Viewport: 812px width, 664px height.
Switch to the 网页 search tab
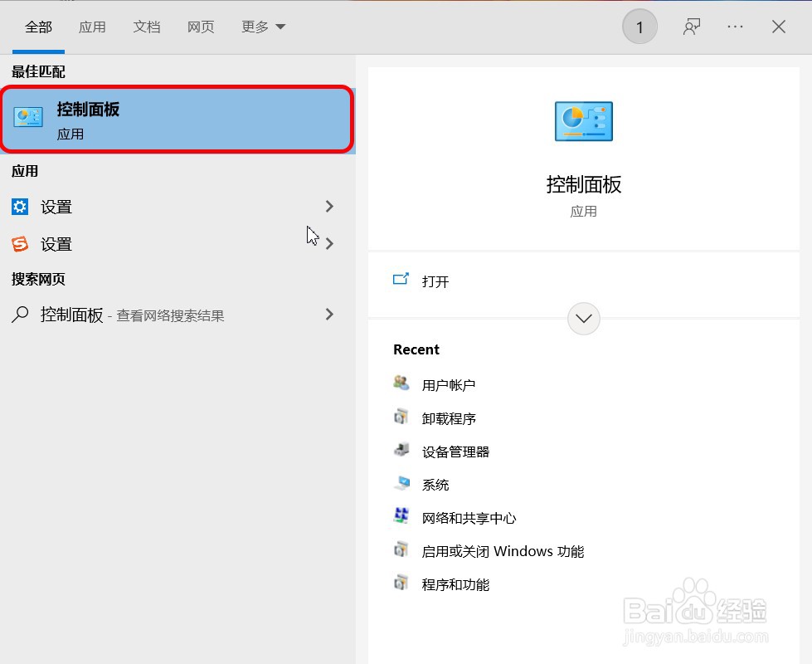point(201,26)
